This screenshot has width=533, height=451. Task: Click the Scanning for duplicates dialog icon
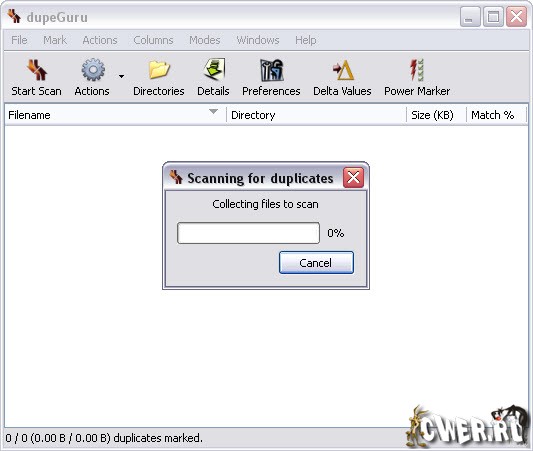tap(176, 177)
